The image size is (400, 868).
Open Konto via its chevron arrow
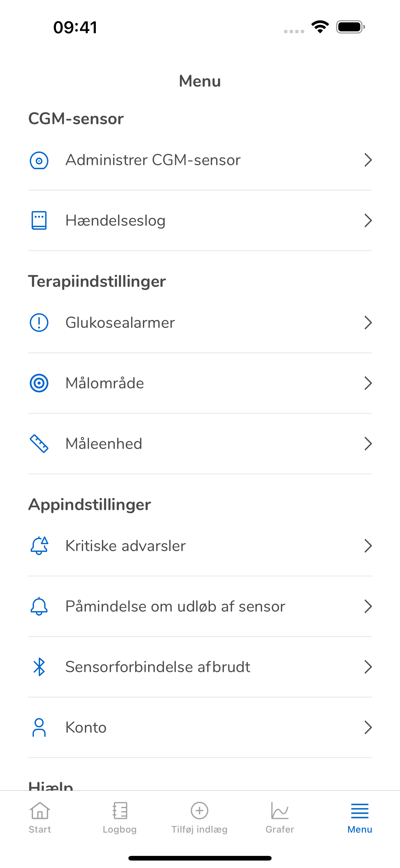[368, 727]
